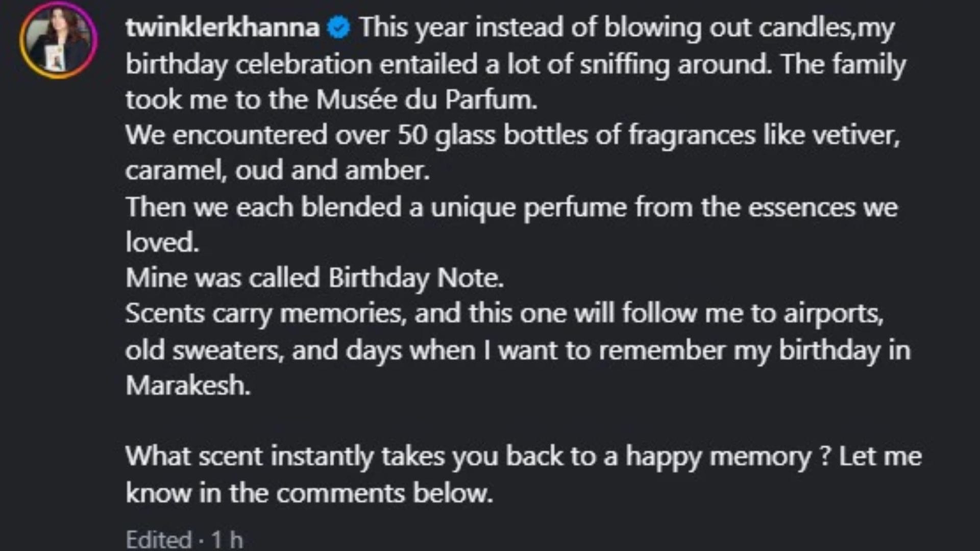Screen dimensions: 980x551
Task: Click the word "loved" in the caption
Action: click(x=161, y=242)
